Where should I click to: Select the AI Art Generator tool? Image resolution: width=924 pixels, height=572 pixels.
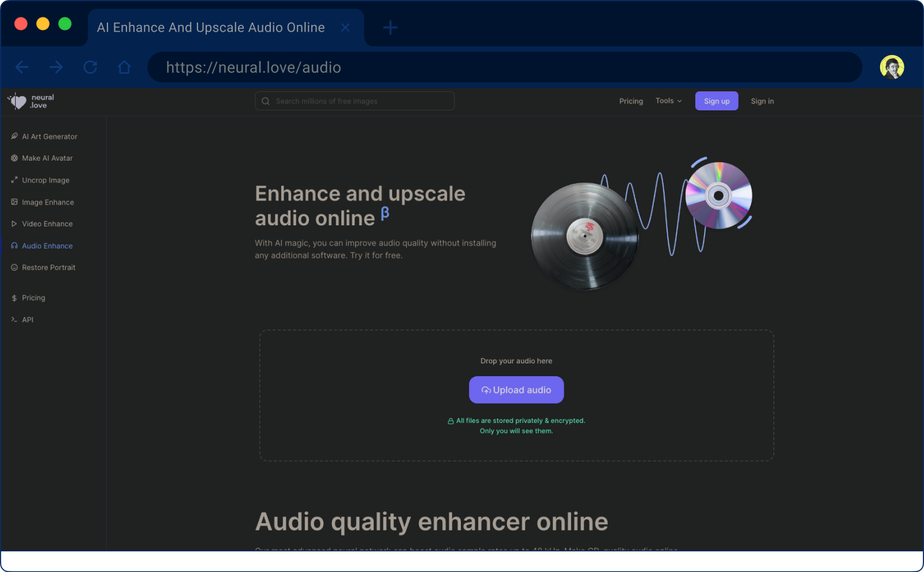[49, 136]
